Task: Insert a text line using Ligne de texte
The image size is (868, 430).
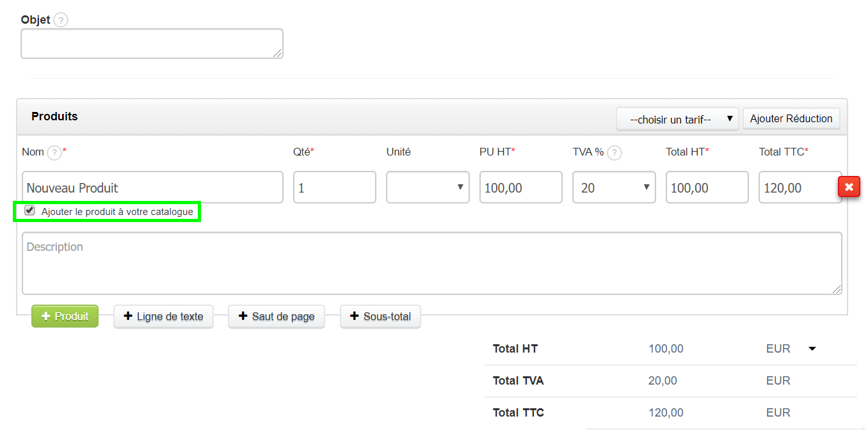Action: coord(163,316)
